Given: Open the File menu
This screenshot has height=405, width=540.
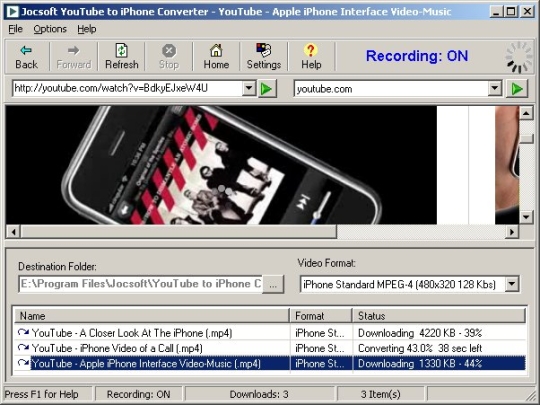Looking at the screenshot, I should click(x=15, y=29).
